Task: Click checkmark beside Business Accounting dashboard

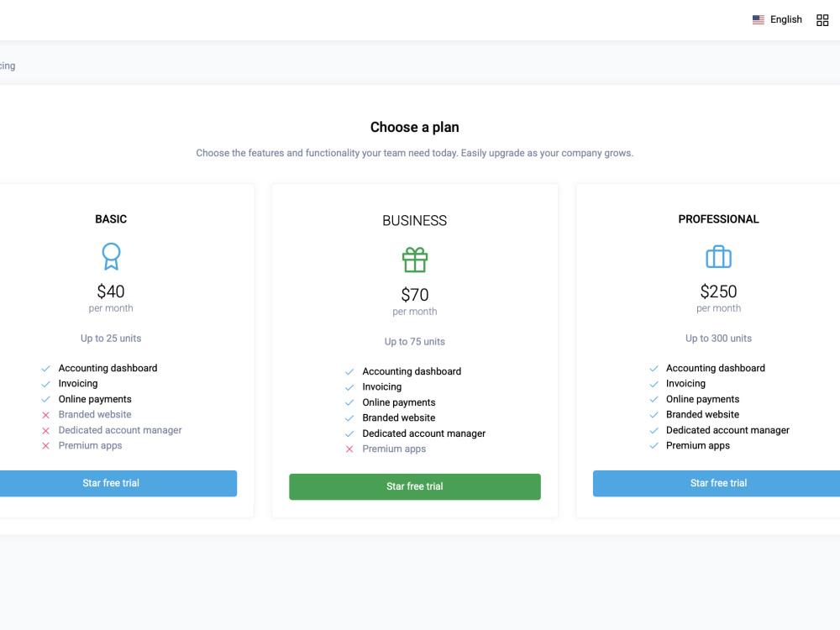Action: tap(349, 372)
